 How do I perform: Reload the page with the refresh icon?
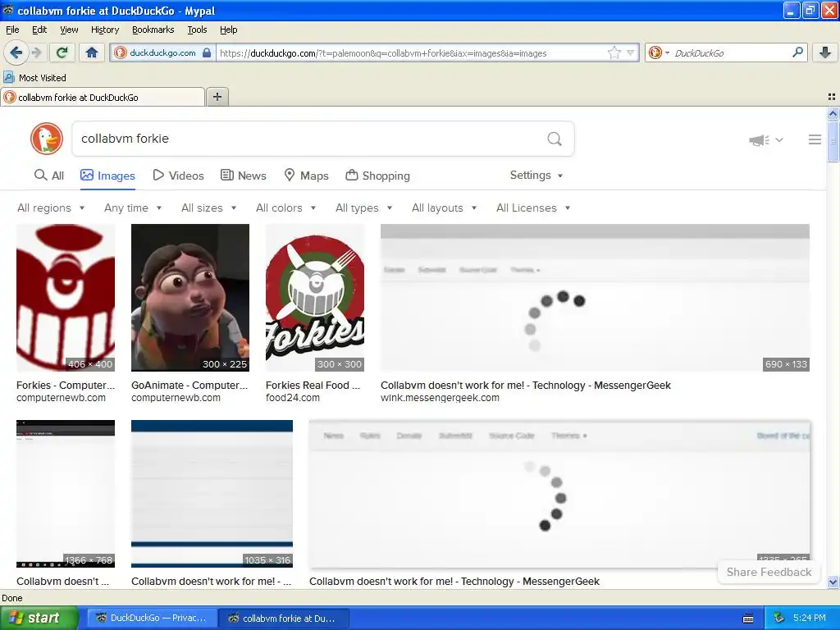(62, 52)
